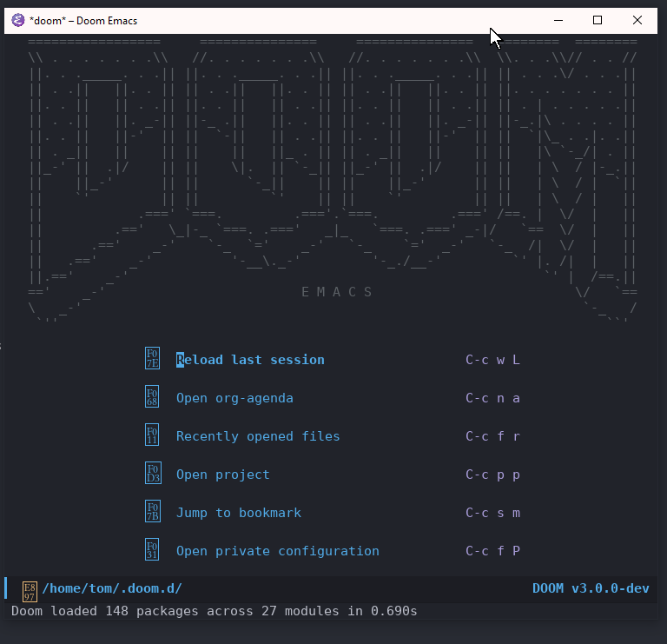
Task: Click the C-c n a keybinding text
Action: pos(492,398)
